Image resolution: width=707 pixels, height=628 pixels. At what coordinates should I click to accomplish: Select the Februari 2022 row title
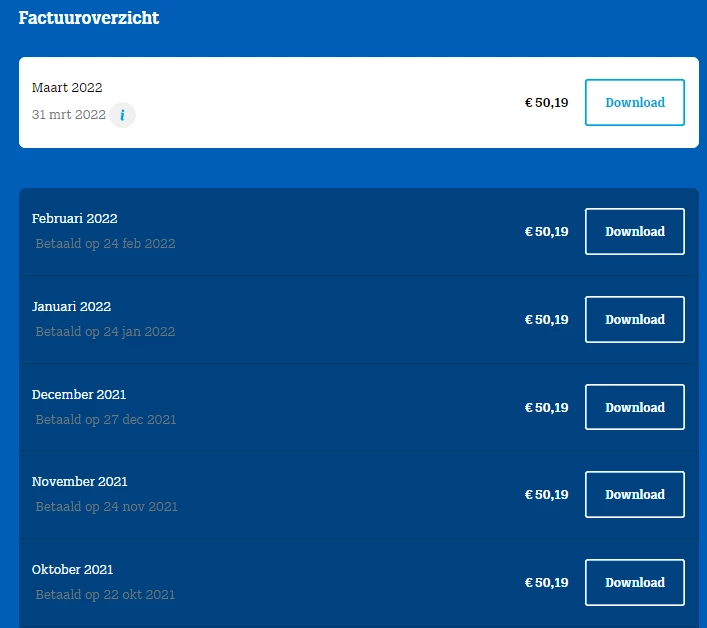point(74,219)
